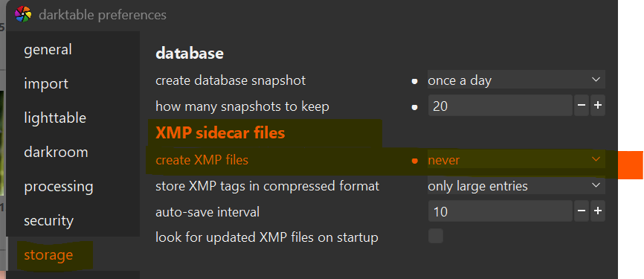Click modified indicator dot beside create database snapshot
The width and height of the screenshot is (644, 279).
(415, 81)
